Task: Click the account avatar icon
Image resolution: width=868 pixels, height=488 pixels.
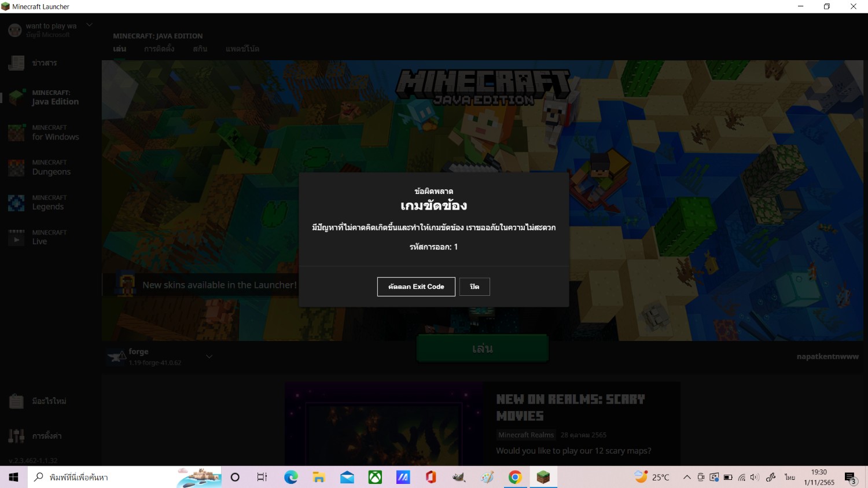Action: (x=15, y=30)
